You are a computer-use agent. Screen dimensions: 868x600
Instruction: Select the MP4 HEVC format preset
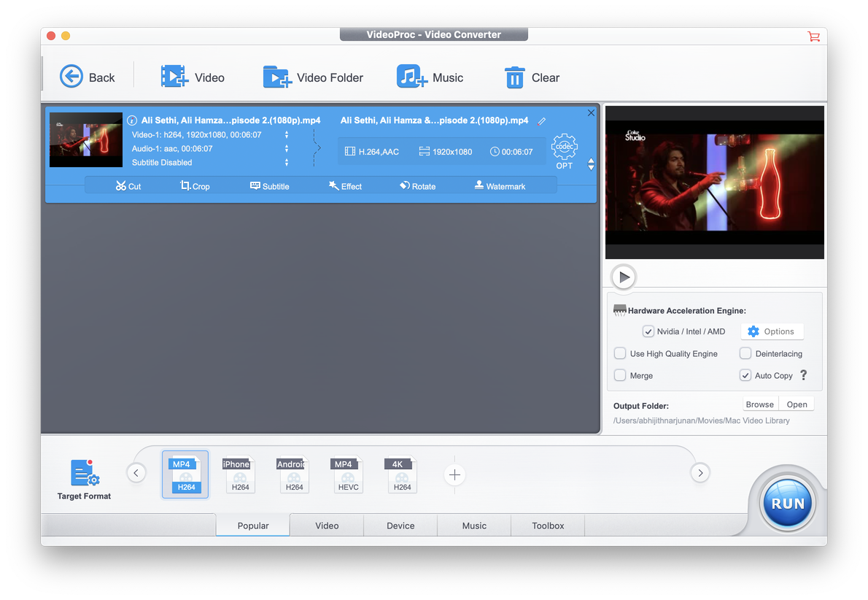[x=348, y=474]
